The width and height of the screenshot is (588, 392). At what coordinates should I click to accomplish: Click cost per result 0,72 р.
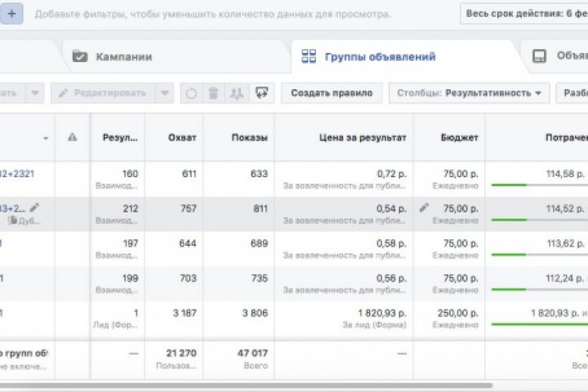[x=391, y=174]
